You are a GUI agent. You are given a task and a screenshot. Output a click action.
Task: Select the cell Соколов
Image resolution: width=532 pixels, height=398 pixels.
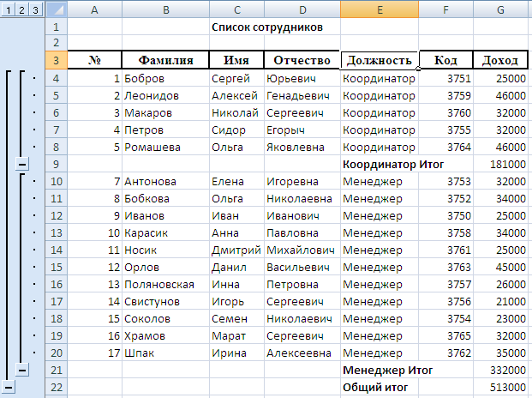point(165,318)
